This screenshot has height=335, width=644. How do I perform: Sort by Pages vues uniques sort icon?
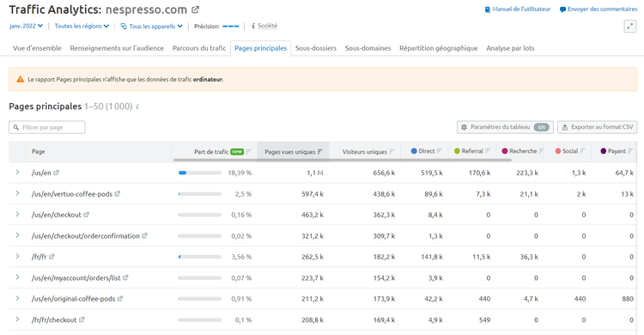(x=320, y=152)
